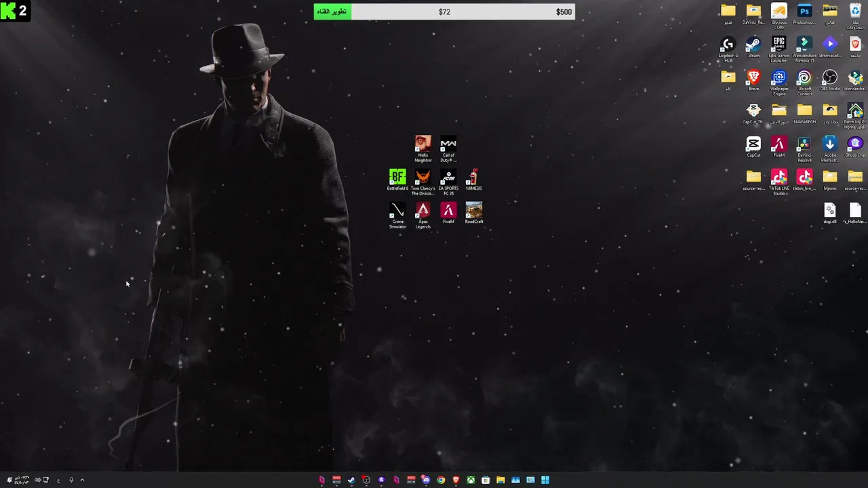868x488 pixels.
Task: Open Logitech G HUB shortcut
Action: (x=728, y=49)
